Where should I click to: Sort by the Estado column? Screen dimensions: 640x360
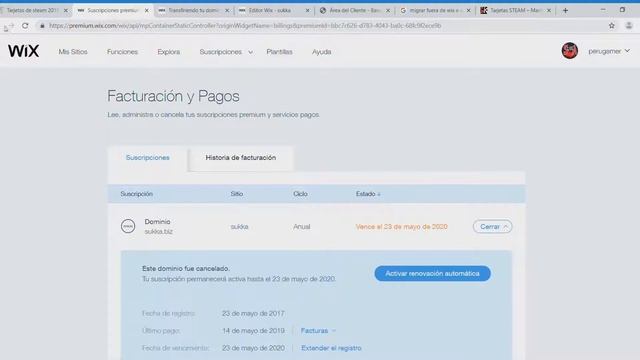pos(368,194)
